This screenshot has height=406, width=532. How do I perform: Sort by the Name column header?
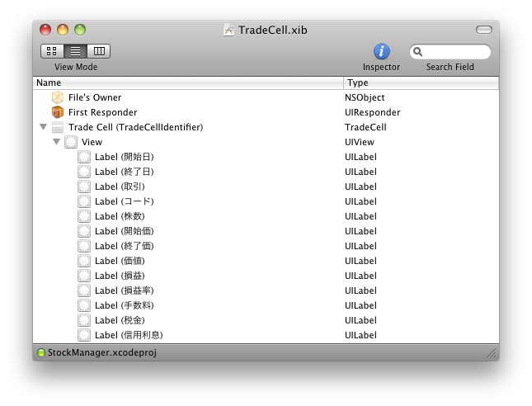(x=188, y=83)
